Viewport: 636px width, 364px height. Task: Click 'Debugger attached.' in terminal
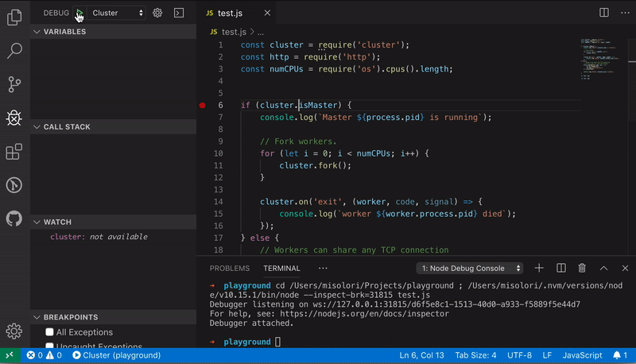pyautogui.click(x=251, y=323)
